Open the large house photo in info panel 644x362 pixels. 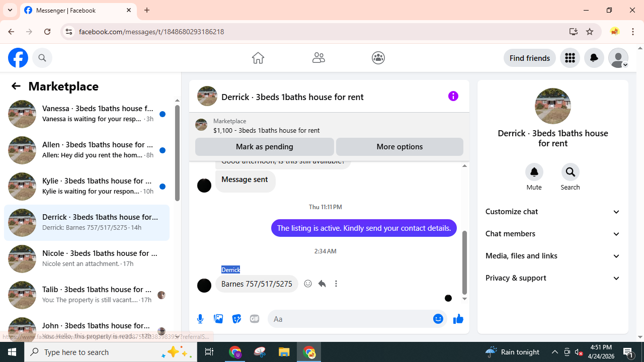tap(553, 106)
